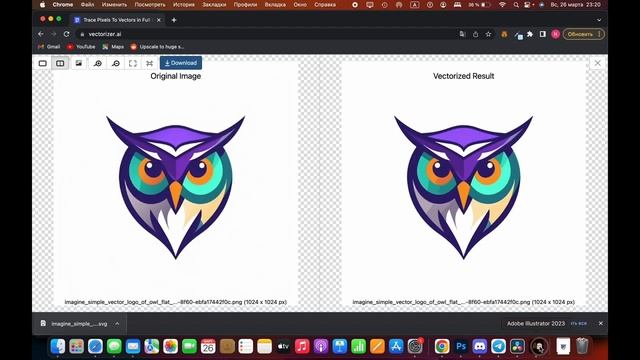Open DaVinci Resolve from the dock
This screenshot has height=360, width=640.
tap(517, 347)
